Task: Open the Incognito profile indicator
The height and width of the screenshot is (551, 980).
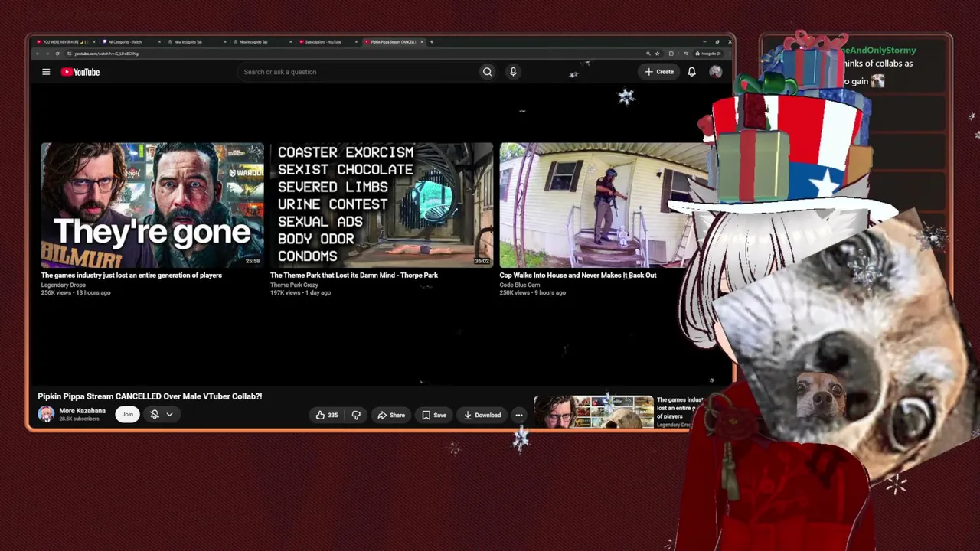Action: coord(707,54)
